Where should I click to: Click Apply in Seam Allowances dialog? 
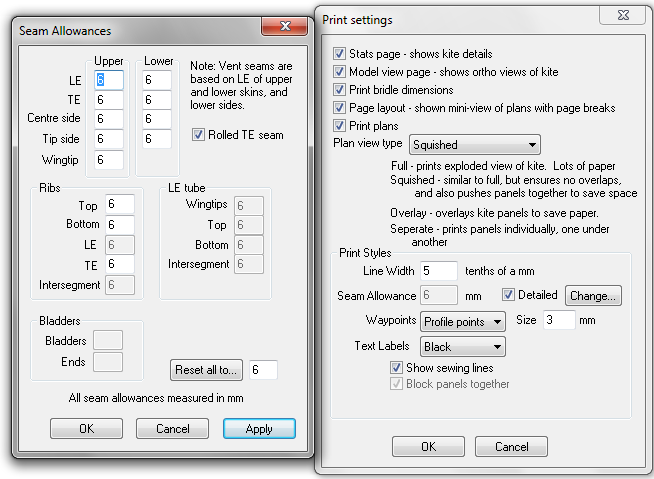pyautogui.click(x=259, y=428)
